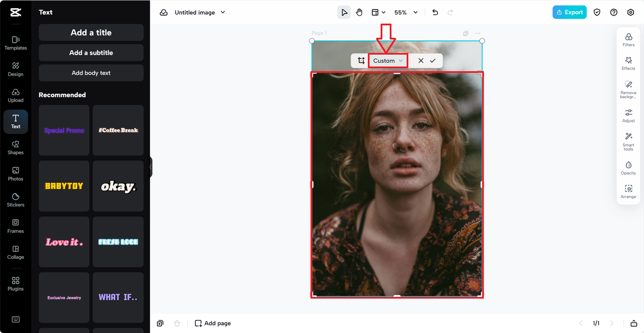The height and width of the screenshot is (333, 644).
Task: Open the shield privacy icon
Action: coord(597,13)
